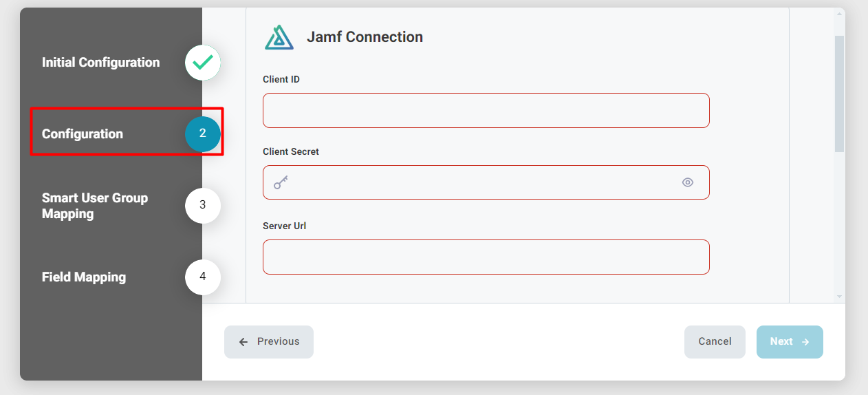Click the step 2 circle icon
The height and width of the screenshot is (395, 868).
point(203,134)
